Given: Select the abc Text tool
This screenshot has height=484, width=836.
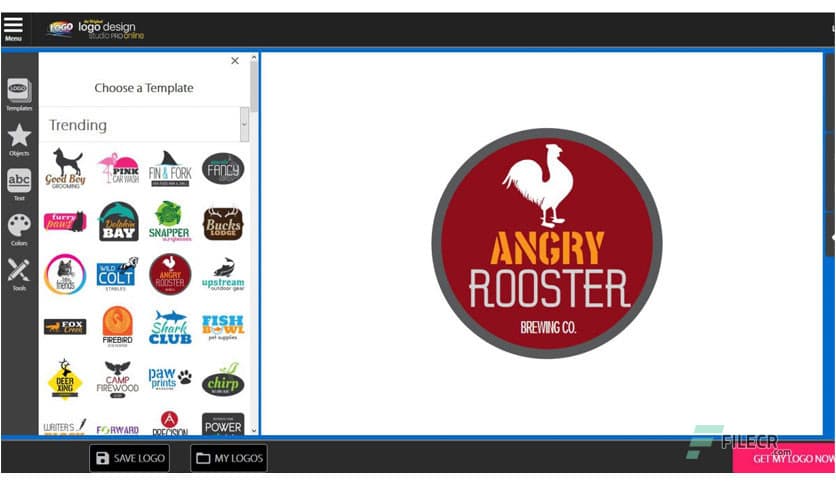Looking at the screenshot, I should click(x=19, y=185).
